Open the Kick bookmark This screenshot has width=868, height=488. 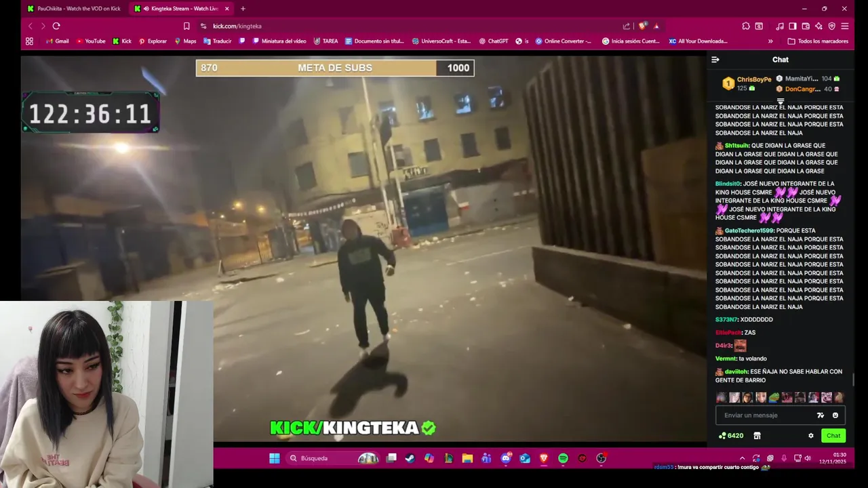[122, 41]
